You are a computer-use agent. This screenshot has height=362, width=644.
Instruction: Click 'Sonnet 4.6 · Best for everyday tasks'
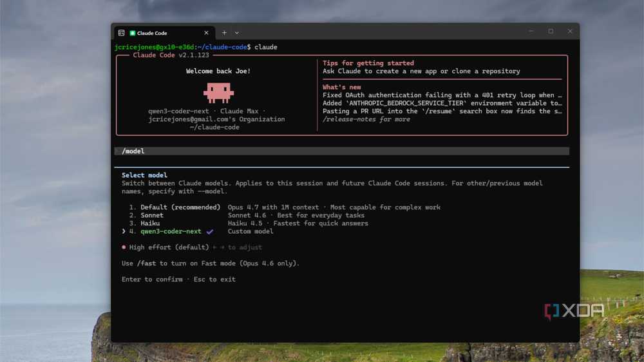tap(296, 215)
